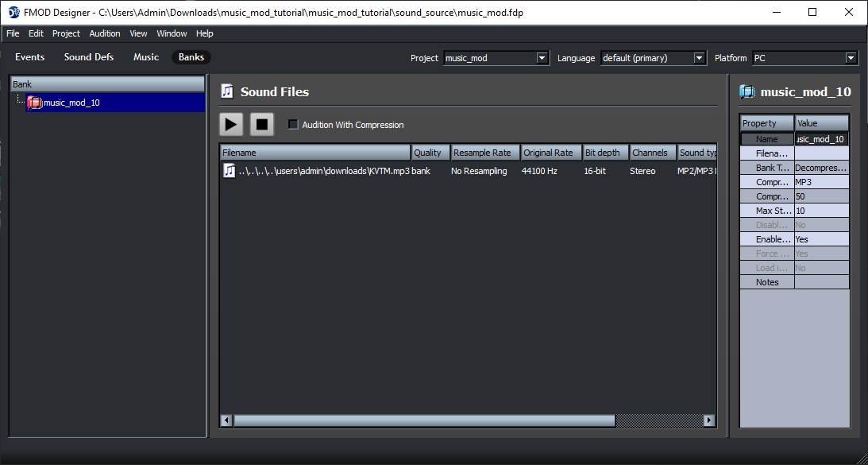Open the View menu

(x=138, y=33)
